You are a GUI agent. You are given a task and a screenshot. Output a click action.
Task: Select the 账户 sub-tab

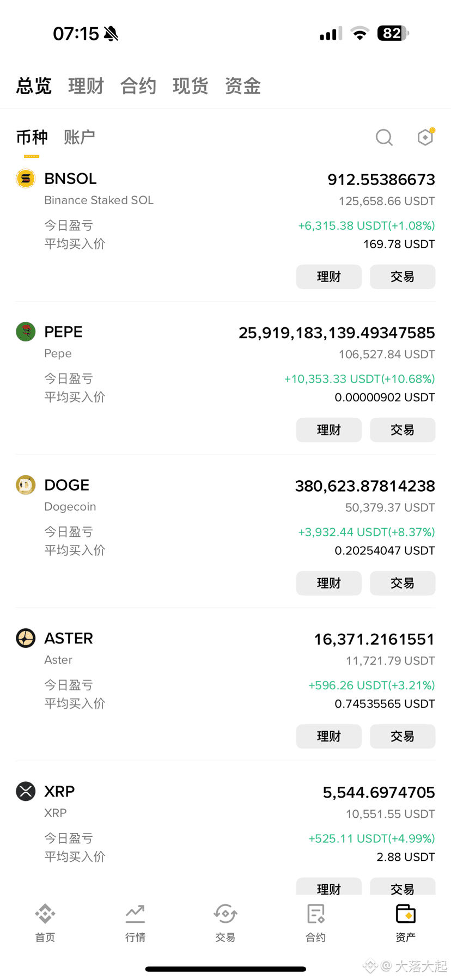point(80,137)
